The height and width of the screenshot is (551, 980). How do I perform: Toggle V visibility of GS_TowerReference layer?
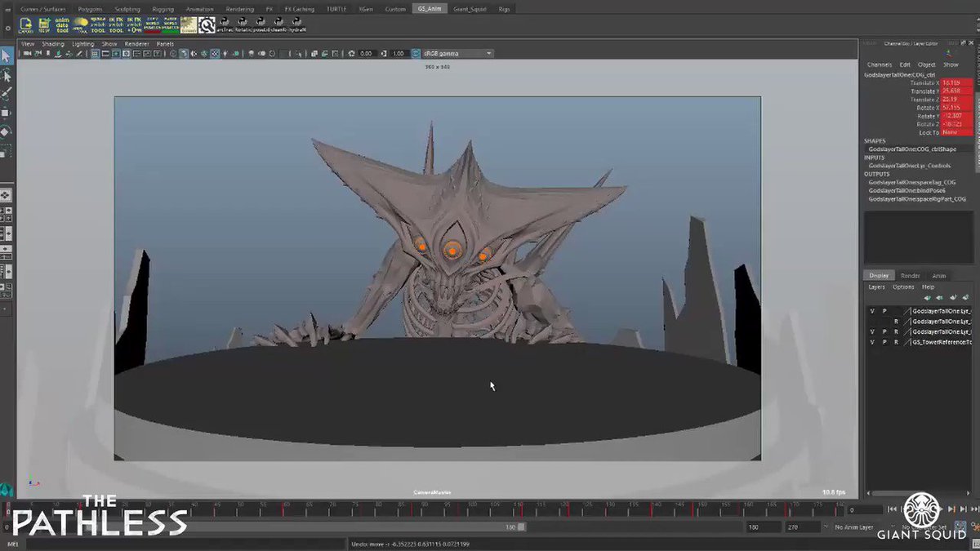(x=872, y=343)
